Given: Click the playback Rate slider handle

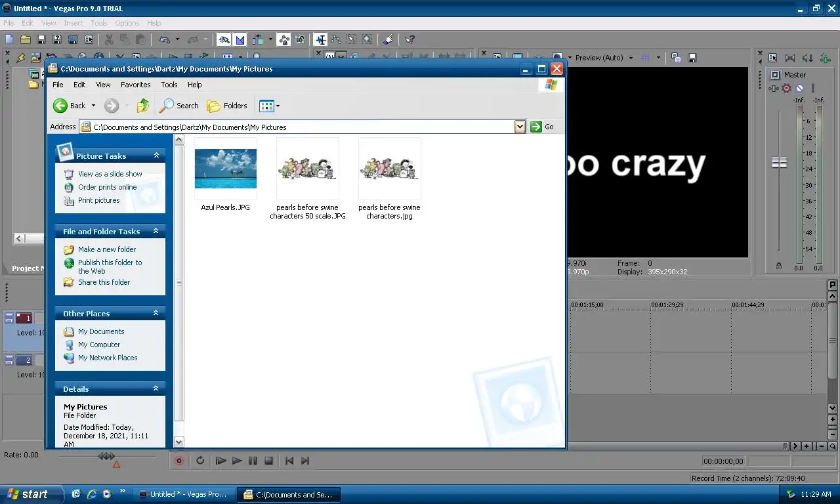Looking at the screenshot, I should click(106, 455).
